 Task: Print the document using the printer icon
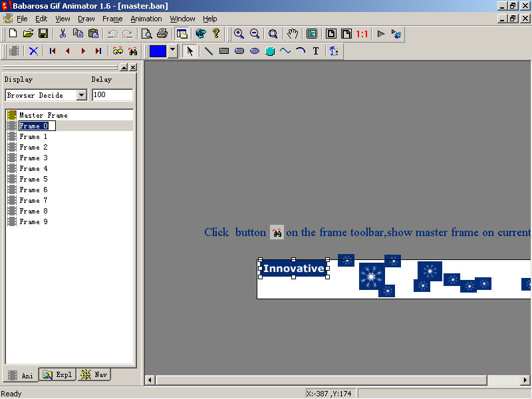(x=162, y=33)
